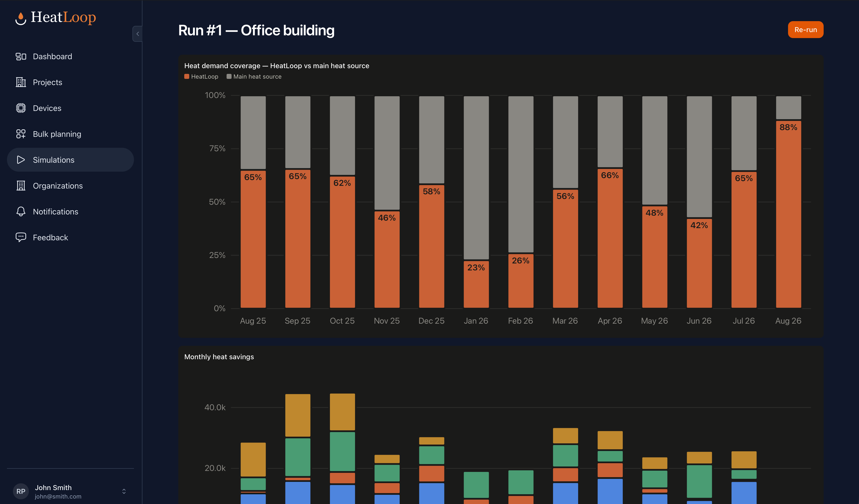This screenshot has width=859, height=504.
Task: Click the Nov 25 bar labeled 46%
Action: [387, 259]
